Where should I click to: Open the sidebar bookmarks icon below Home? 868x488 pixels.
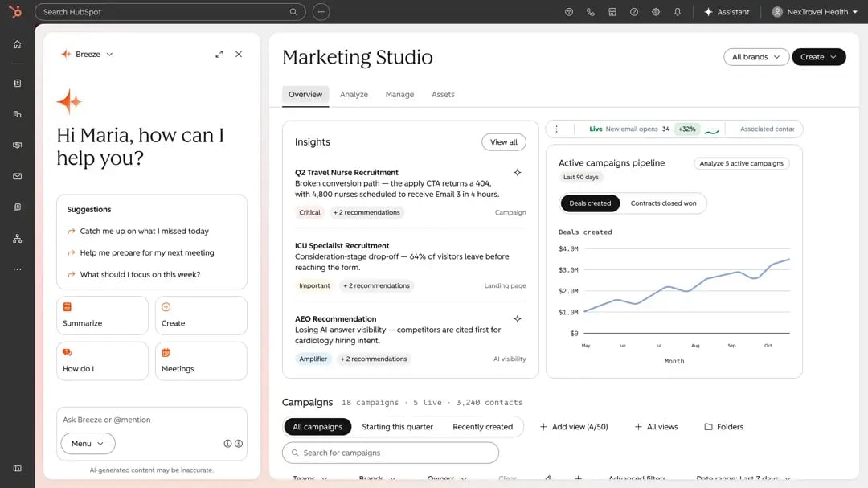point(17,83)
